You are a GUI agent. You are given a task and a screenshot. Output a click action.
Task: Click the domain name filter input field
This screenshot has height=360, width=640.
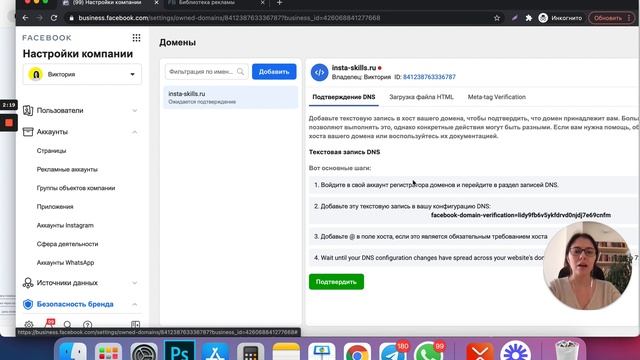click(x=207, y=72)
